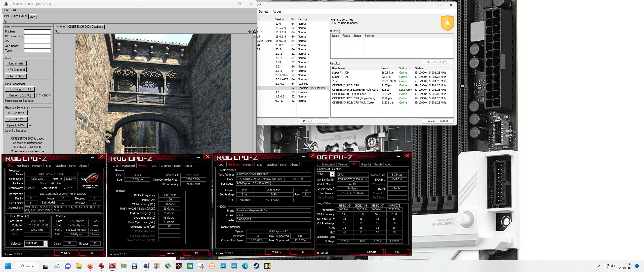This screenshot has height=272, width=644.
Task: Launch Firefox from taskbar
Action: pyautogui.click(x=90, y=266)
